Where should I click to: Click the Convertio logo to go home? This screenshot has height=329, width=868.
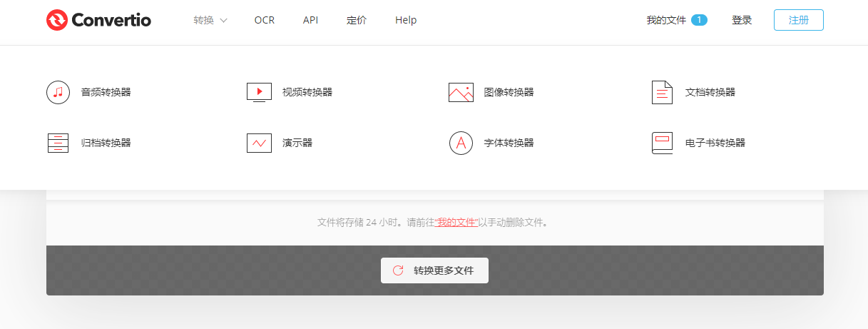[x=98, y=20]
